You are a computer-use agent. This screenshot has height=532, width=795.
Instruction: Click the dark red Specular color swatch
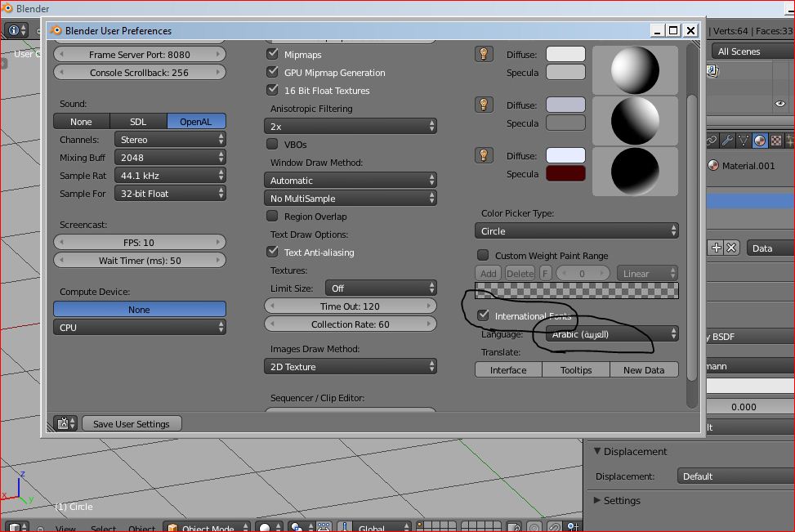[565, 174]
